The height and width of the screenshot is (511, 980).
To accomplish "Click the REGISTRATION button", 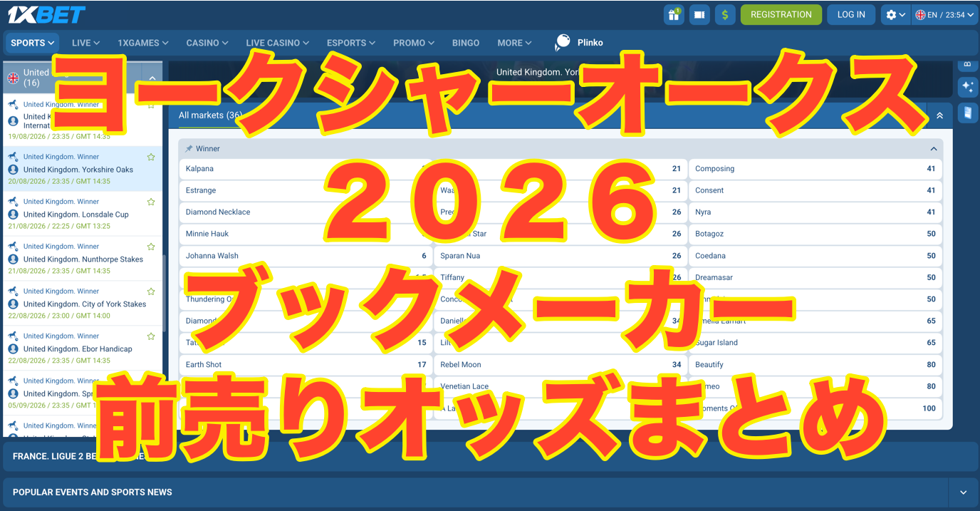I will coord(781,14).
